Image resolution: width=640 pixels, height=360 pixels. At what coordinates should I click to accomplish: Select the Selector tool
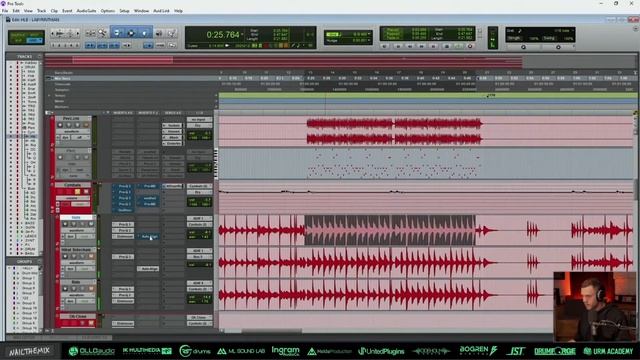131,33
